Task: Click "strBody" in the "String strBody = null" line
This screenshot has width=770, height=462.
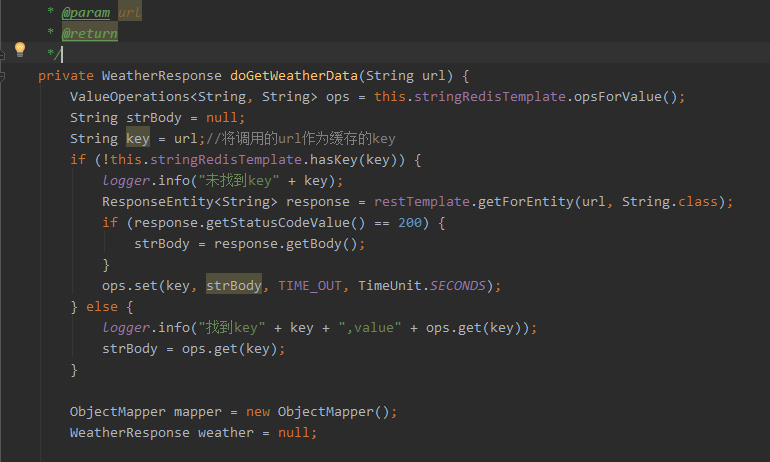Action: pos(154,118)
